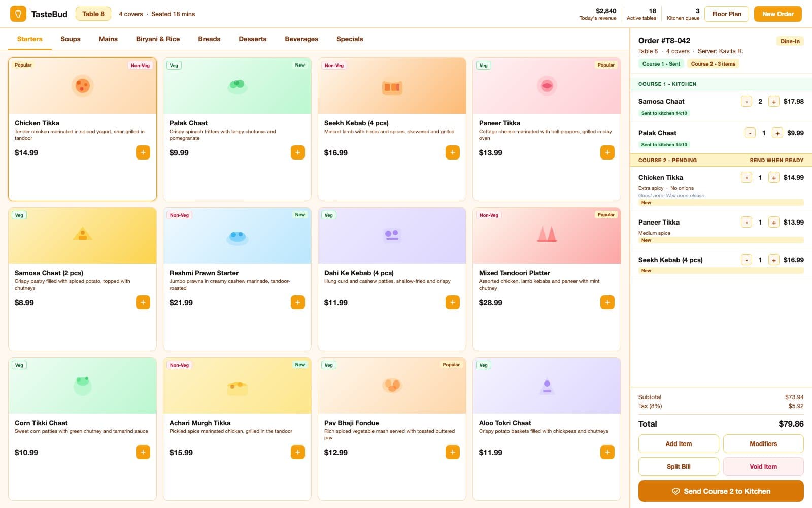Viewport: 812px width, 508px height.
Task: Add Samosa Chaat (2 pcs) plus icon
Action: [x=143, y=302]
